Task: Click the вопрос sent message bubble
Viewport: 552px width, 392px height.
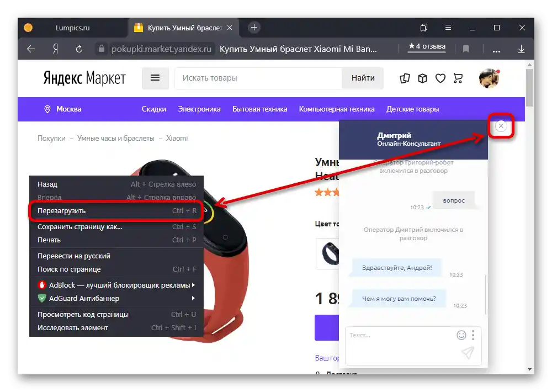Action: 454,200
